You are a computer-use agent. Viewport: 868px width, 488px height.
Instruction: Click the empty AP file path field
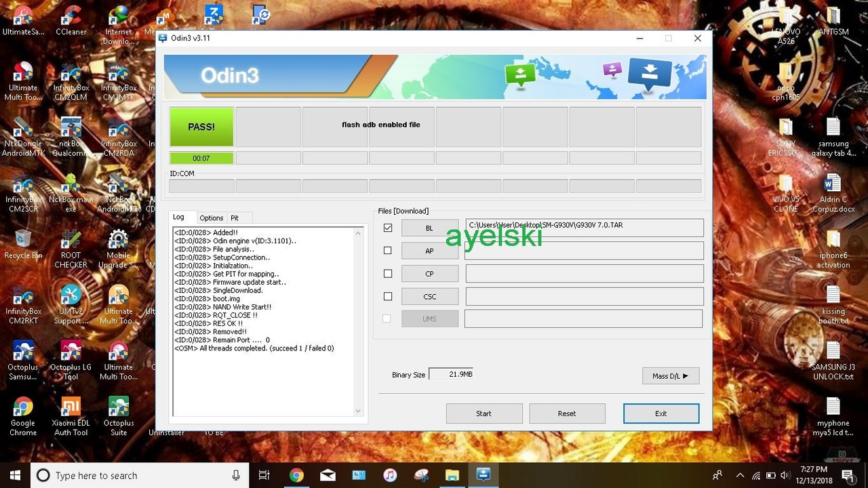click(585, 251)
